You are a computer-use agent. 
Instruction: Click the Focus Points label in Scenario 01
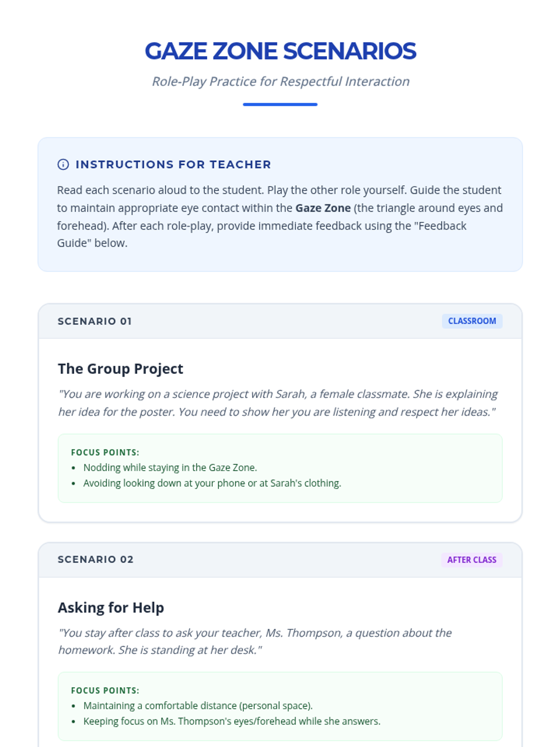pos(105,452)
